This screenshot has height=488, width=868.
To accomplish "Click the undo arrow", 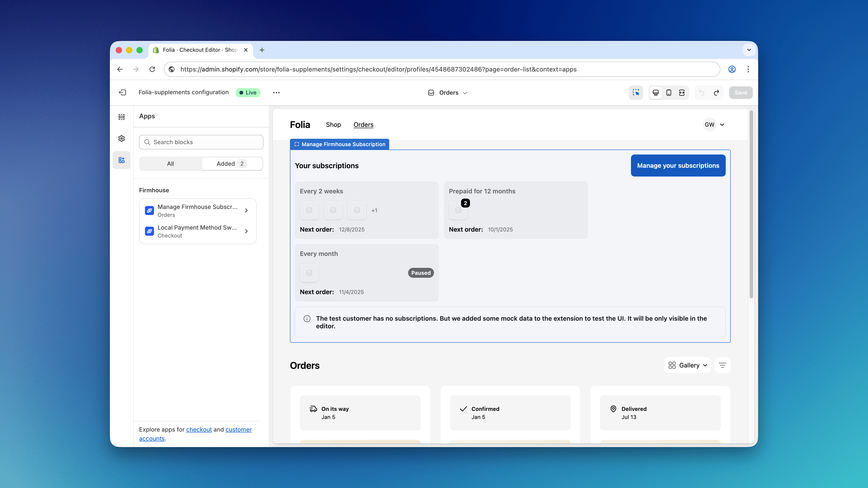I will [x=702, y=93].
